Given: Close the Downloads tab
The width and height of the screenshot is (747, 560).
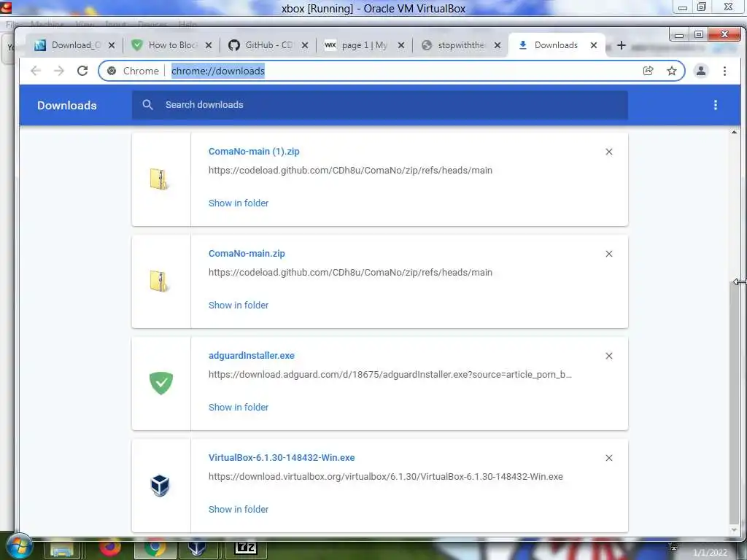Looking at the screenshot, I should [x=594, y=45].
